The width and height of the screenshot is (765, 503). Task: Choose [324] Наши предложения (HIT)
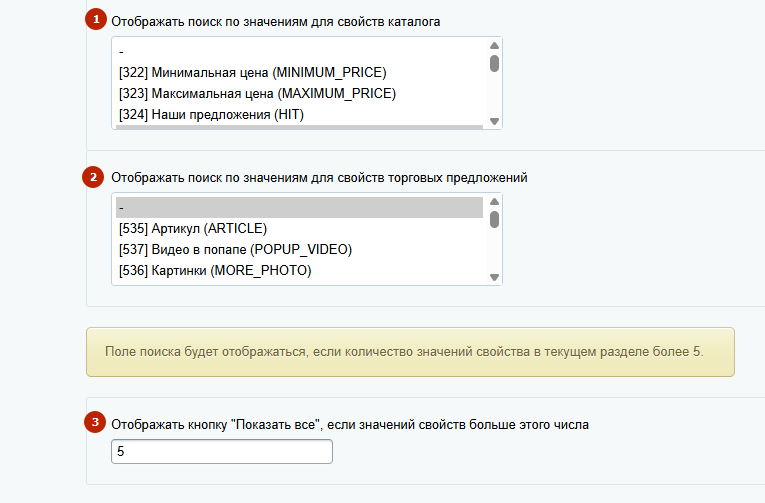coord(224,114)
